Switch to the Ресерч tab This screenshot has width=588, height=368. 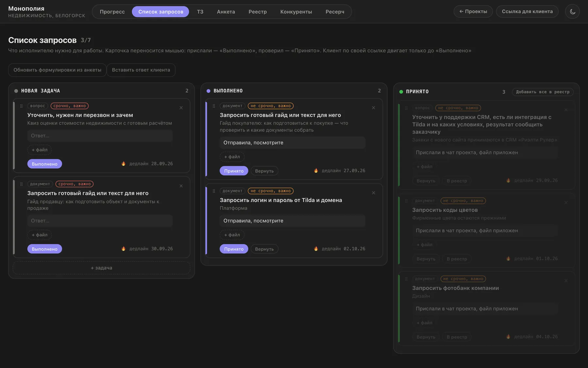tap(335, 12)
